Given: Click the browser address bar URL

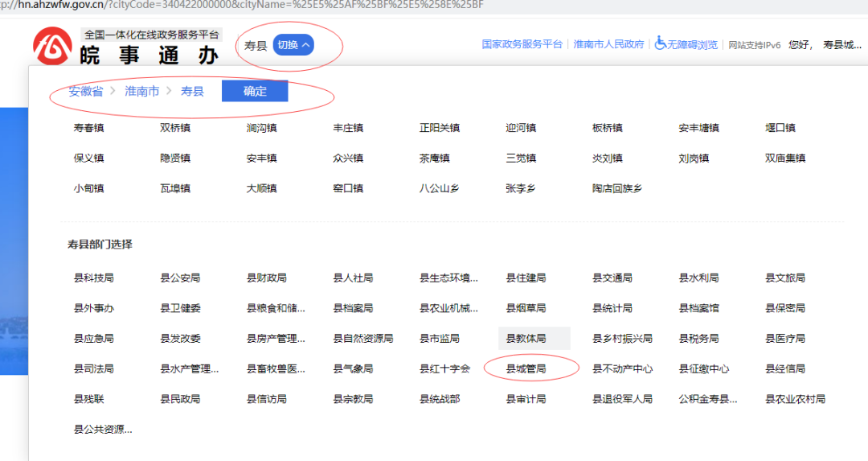Looking at the screenshot, I should (242, 5).
